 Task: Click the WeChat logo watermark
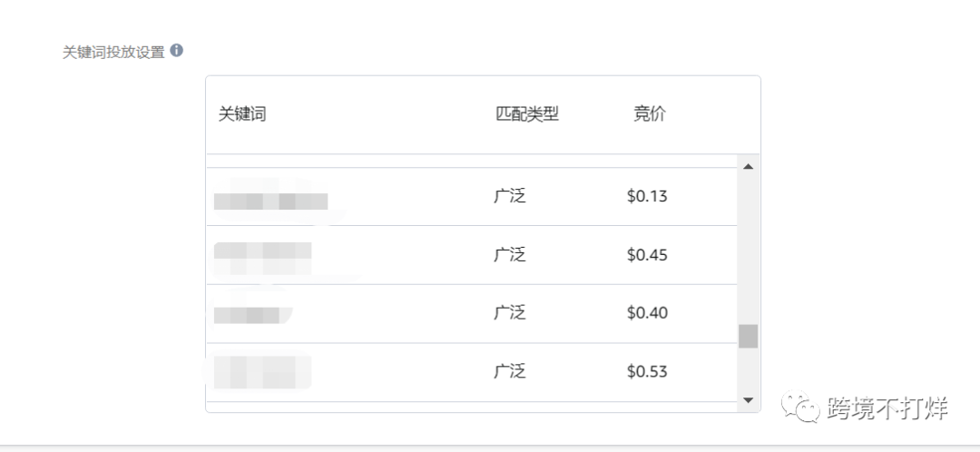click(800, 408)
